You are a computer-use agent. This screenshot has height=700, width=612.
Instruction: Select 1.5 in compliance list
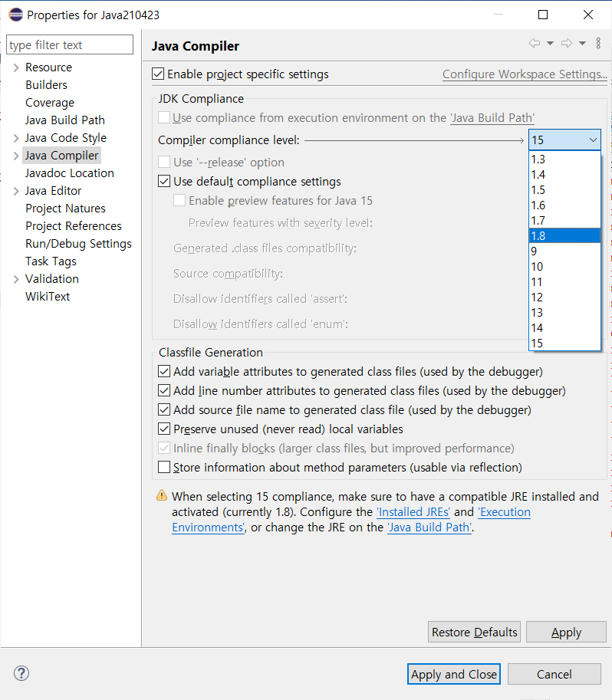pyautogui.click(x=564, y=189)
